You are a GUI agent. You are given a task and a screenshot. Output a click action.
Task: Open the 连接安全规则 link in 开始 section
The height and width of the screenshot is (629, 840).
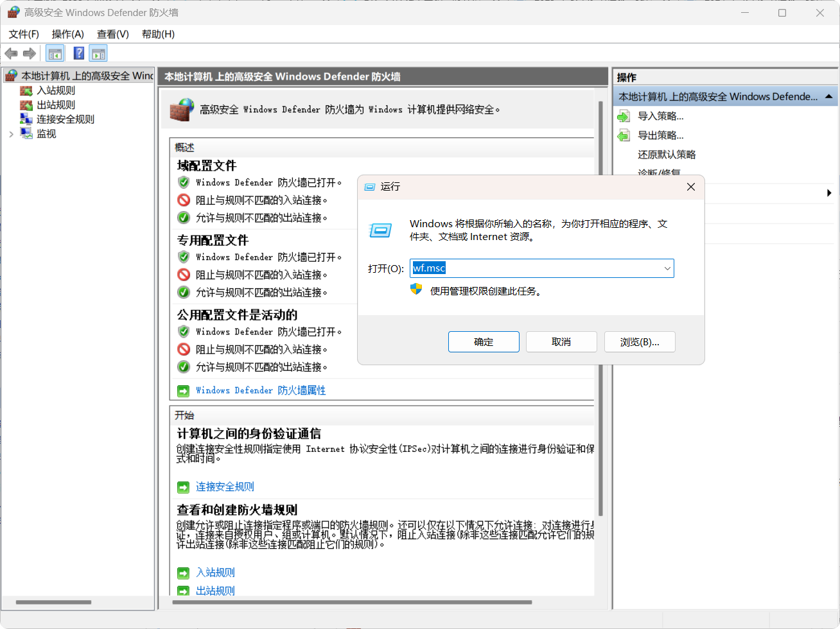(x=225, y=487)
